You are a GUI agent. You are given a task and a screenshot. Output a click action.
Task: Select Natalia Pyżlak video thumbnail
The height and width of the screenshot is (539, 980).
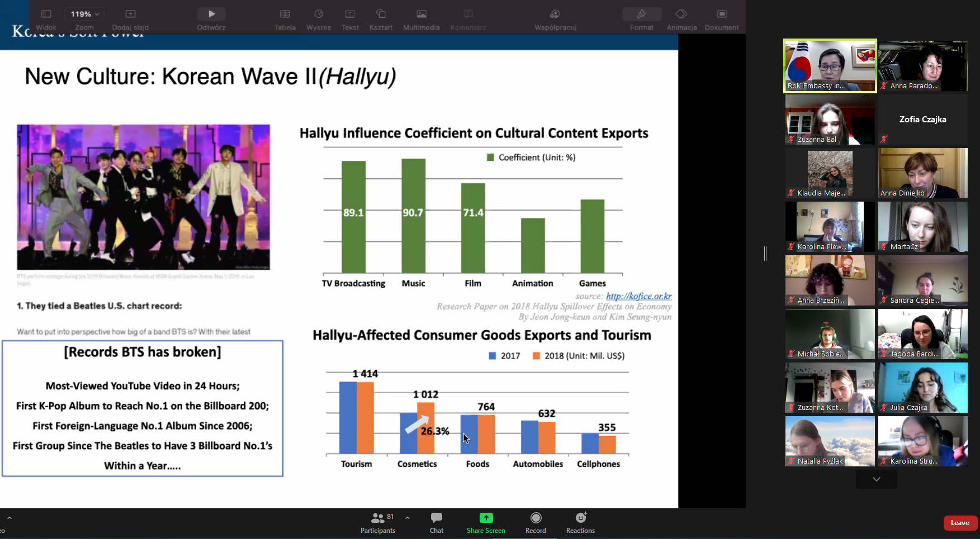[830, 441]
